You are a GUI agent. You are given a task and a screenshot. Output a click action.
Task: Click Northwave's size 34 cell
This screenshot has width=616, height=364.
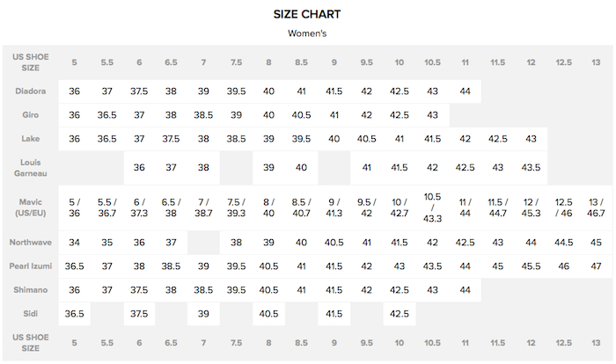click(74, 242)
